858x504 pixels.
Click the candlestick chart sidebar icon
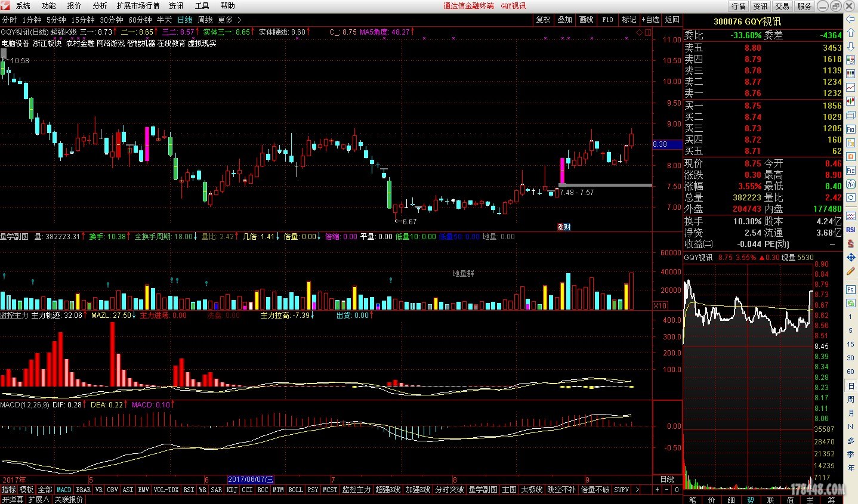click(851, 101)
